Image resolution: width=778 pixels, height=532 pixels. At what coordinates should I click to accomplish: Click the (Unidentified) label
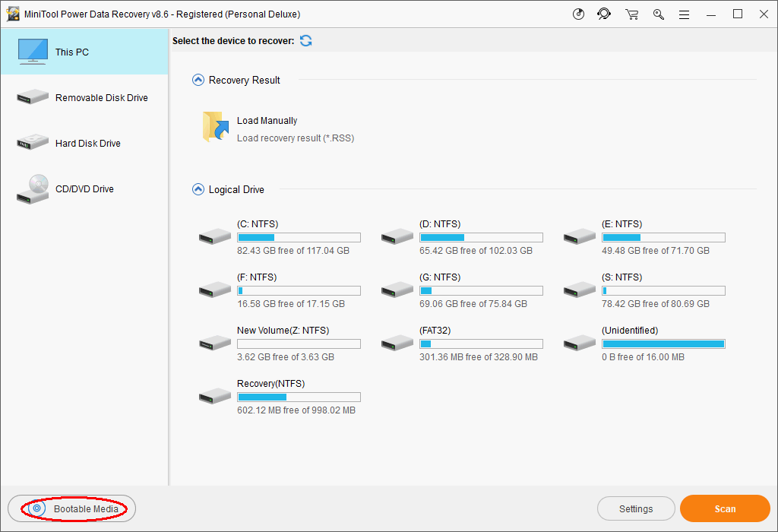pos(630,330)
